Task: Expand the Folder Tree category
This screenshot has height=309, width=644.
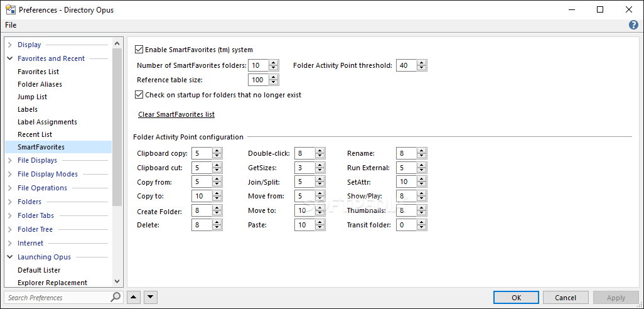Action: pos(10,229)
